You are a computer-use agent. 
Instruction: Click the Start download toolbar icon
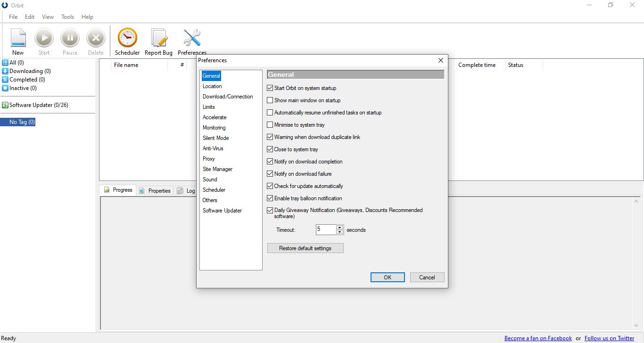(x=44, y=38)
